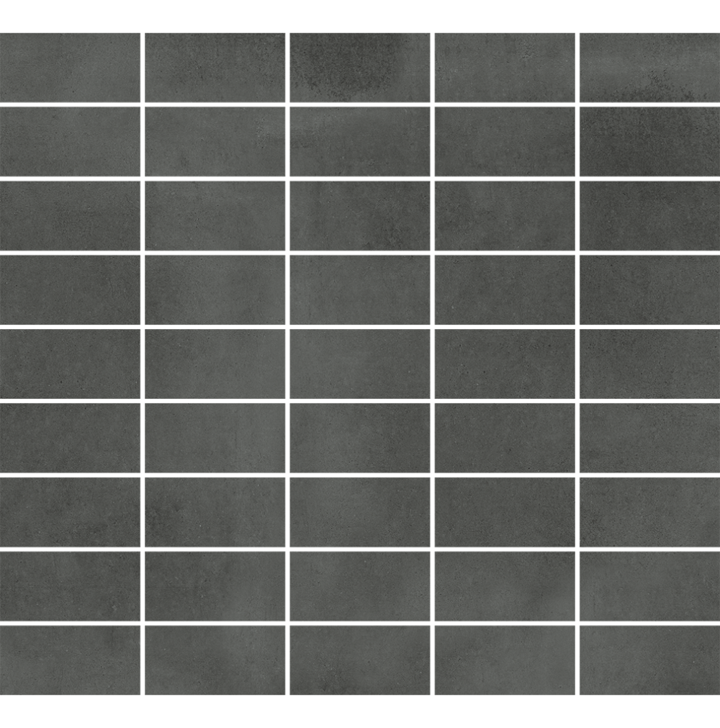
Task: Click the third horizontal divider from the top
Action: 360,253
